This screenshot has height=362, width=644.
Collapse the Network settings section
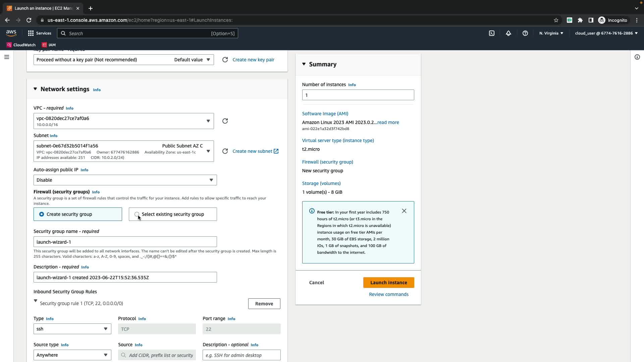[x=35, y=89]
